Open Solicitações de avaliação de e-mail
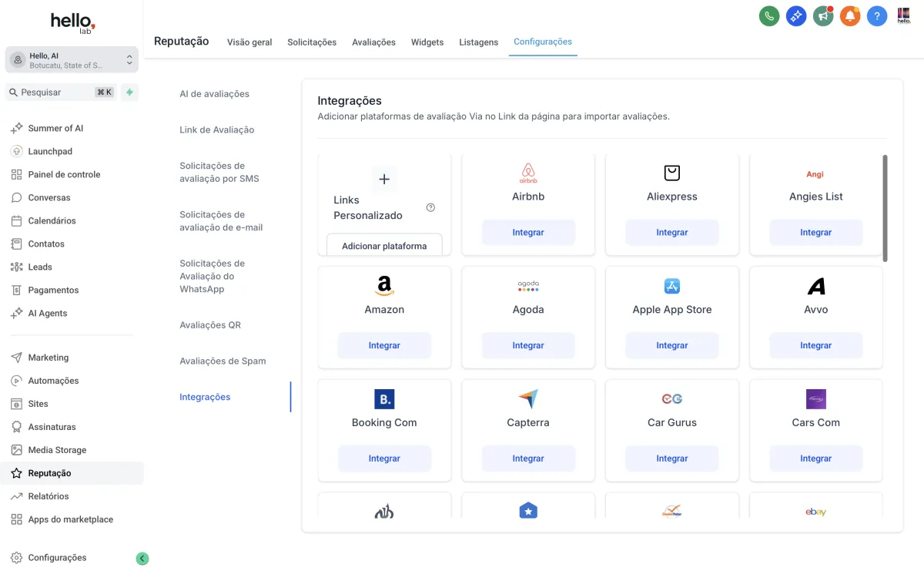 click(x=222, y=221)
